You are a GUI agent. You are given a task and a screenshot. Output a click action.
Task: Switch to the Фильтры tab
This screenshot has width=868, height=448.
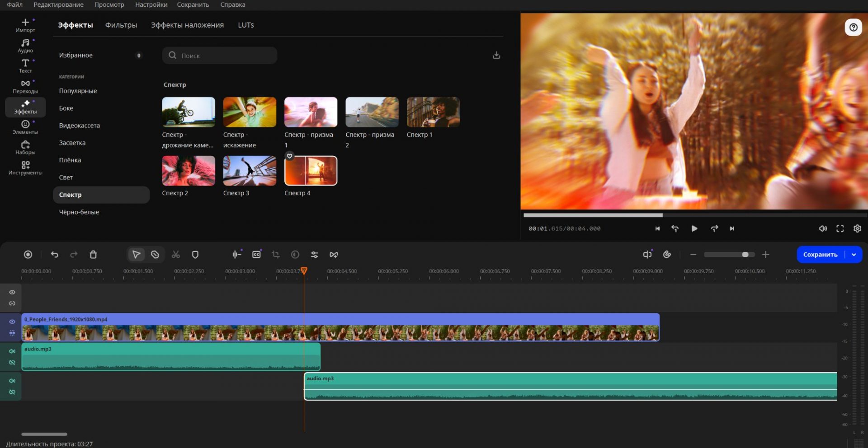click(121, 25)
